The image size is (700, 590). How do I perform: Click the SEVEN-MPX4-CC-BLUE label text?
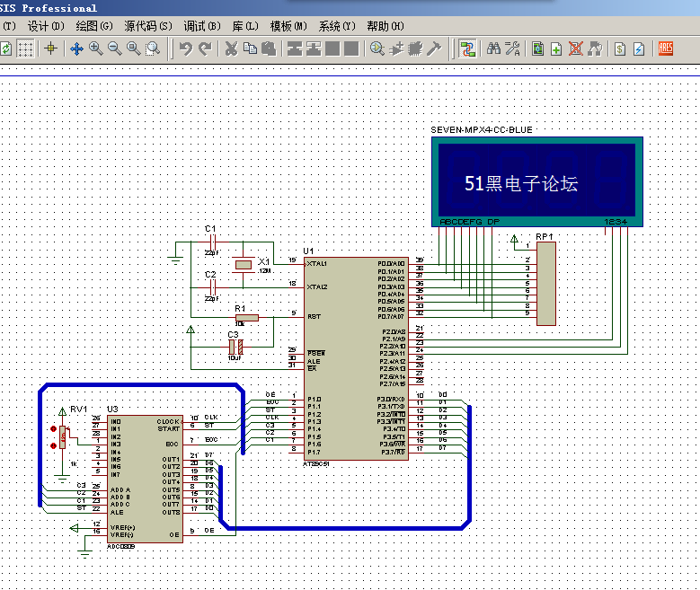tap(482, 130)
